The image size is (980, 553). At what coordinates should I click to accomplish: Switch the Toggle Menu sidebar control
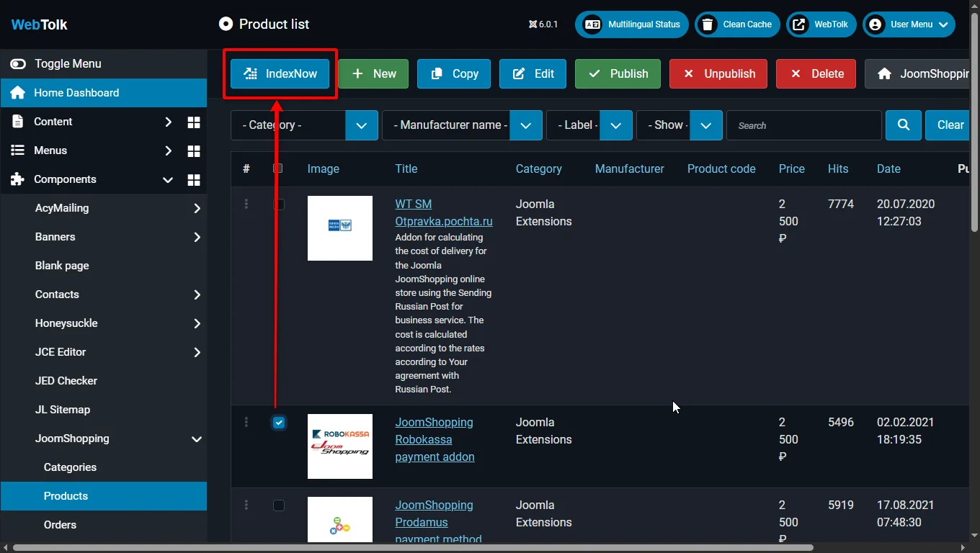click(x=18, y=64)
